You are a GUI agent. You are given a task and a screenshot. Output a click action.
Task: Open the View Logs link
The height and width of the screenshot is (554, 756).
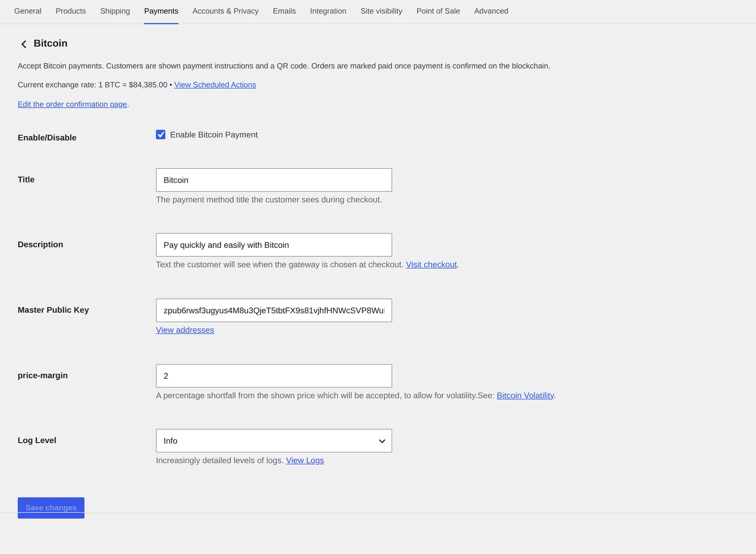pos(305,460)
